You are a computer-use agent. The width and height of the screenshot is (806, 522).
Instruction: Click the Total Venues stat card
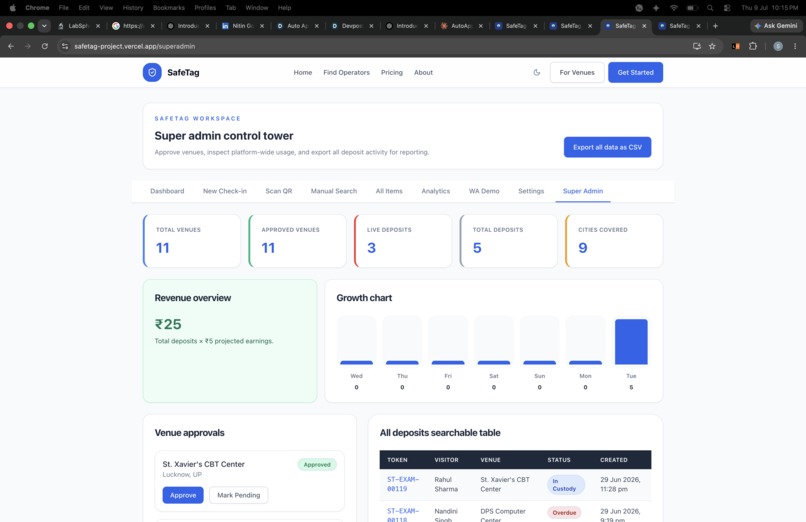192,241
